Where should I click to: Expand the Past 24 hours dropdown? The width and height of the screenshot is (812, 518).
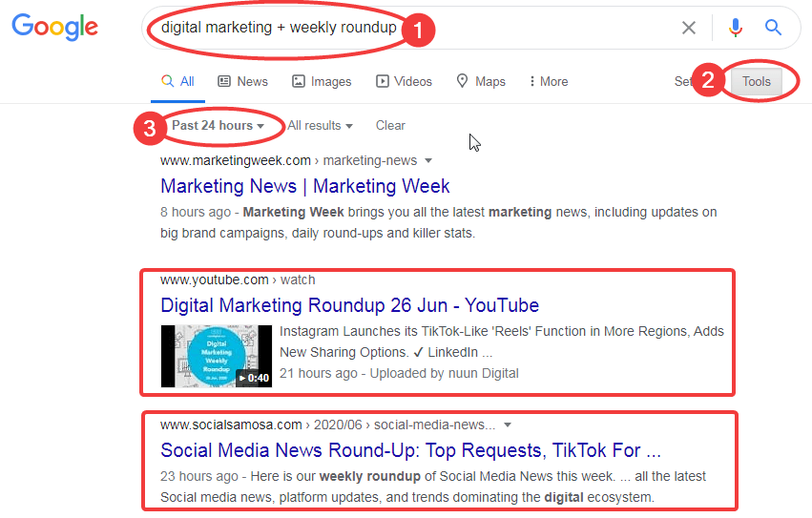(x=218, y=126)
